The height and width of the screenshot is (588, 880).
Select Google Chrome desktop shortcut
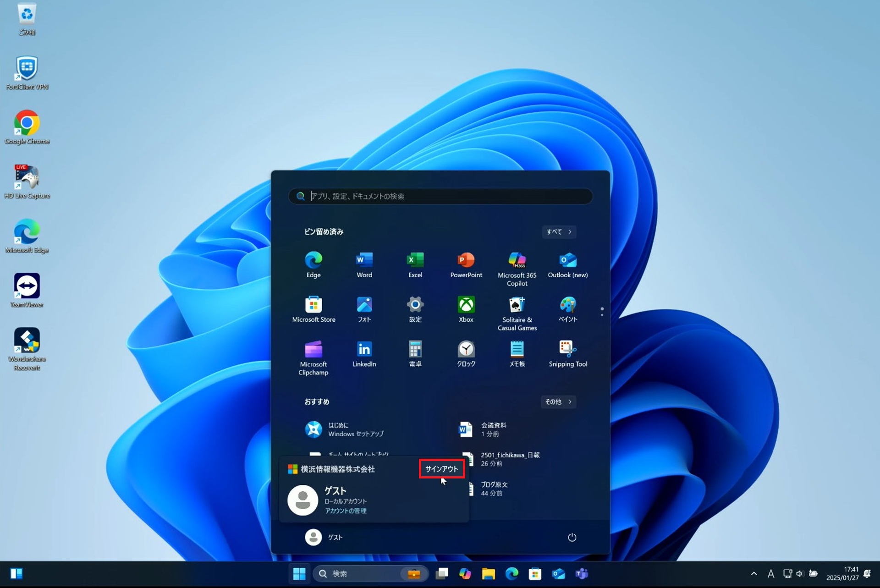27,127
